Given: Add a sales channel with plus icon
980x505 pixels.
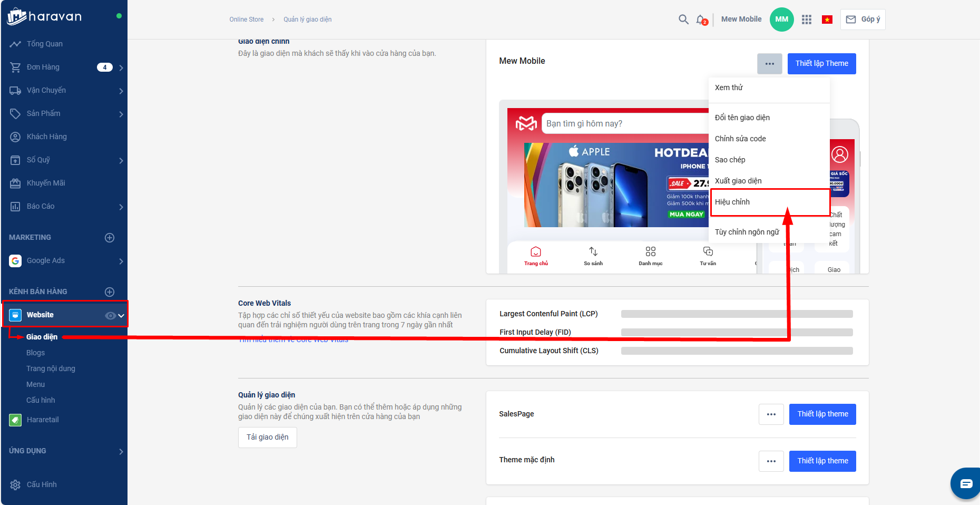Looking at the screenshot, I should [110, 292].
